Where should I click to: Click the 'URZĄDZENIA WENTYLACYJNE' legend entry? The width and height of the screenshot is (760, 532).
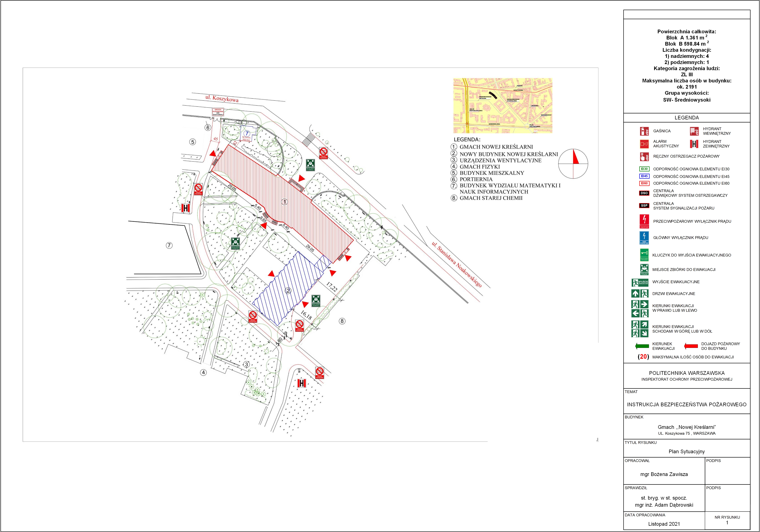pyautogui.click(x=501, y=160)
